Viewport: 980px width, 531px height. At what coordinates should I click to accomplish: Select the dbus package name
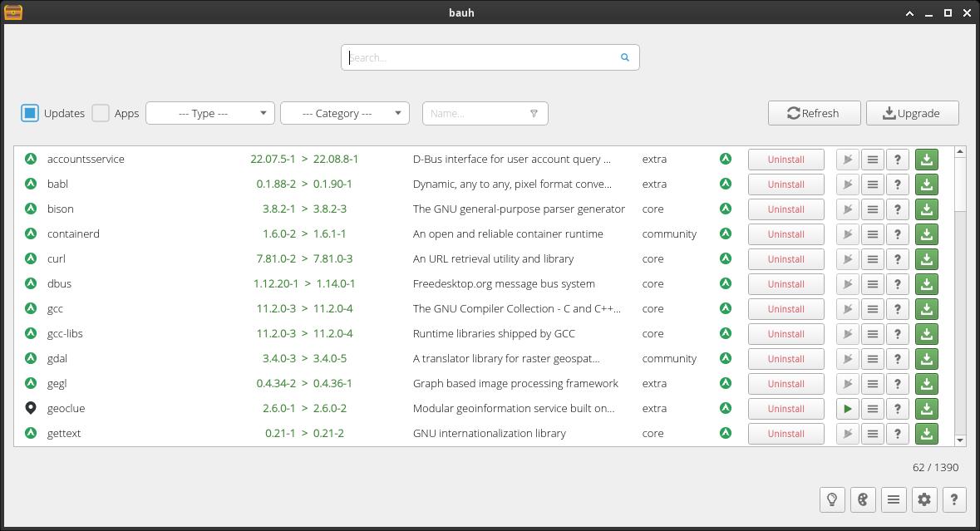point(59,283)
